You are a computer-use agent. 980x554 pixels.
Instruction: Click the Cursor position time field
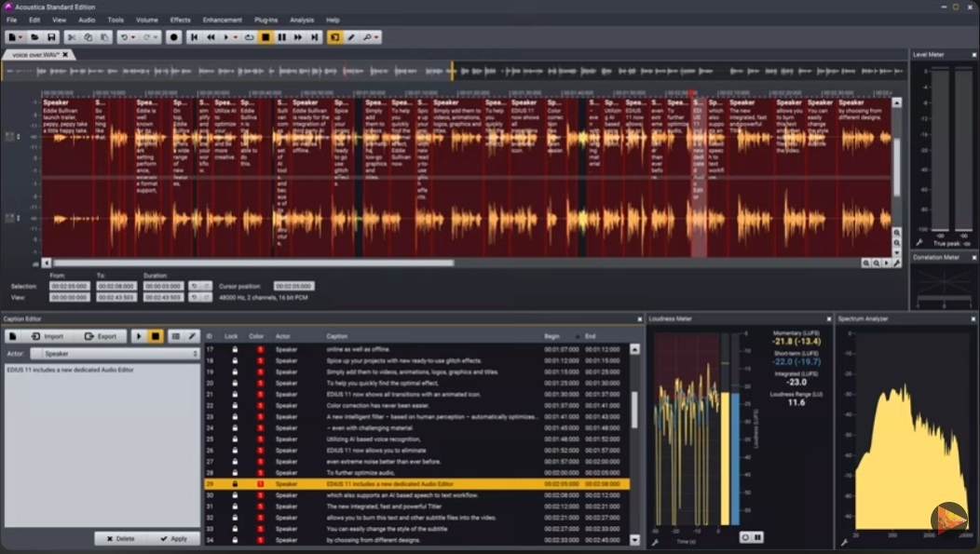293,286
